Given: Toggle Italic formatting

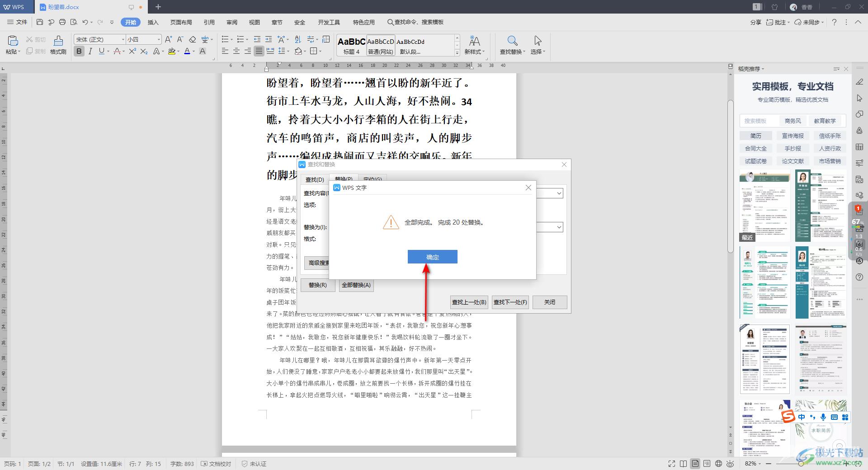Looking at the screenshot, I should (x=90, y=51).
